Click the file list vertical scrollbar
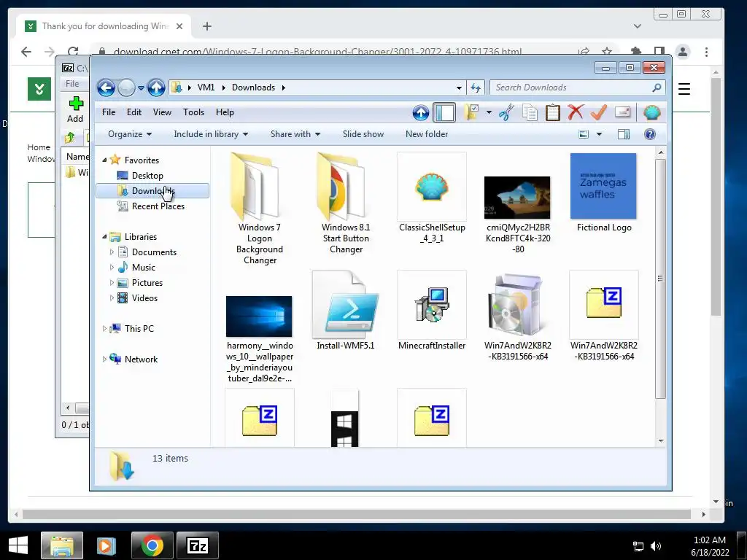This screenshot has height=560, width=747. point(660,279)
